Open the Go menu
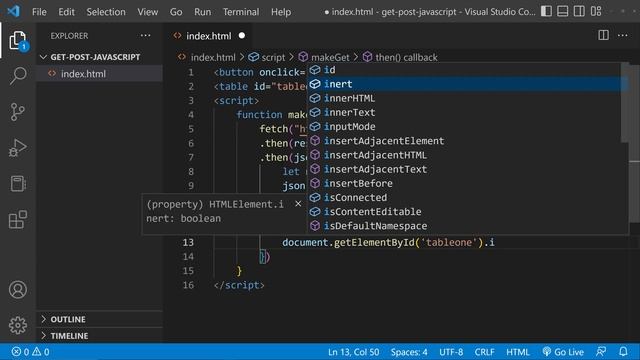The width and height of the screenshot is (640, 360). pyautogui.click(x=176, y=12)
